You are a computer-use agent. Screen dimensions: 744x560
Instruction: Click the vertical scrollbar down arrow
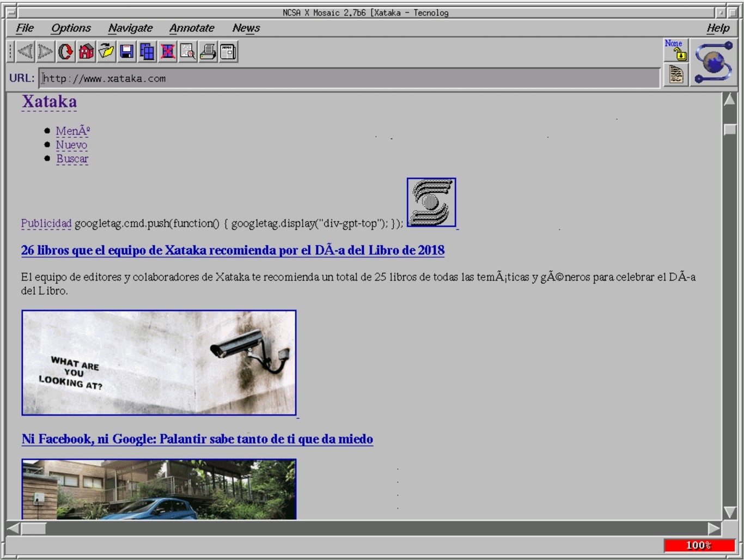tap(730, 512)
